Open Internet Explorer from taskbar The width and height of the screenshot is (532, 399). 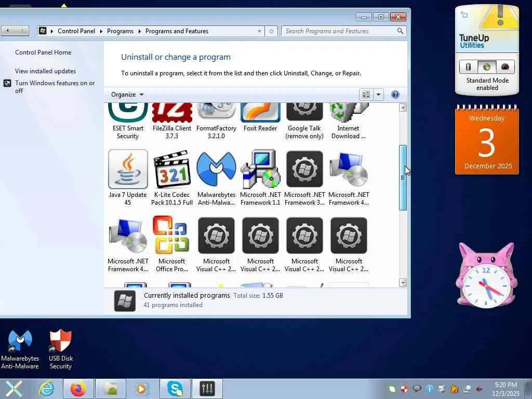pyautogui.click(x=46, y=389)
